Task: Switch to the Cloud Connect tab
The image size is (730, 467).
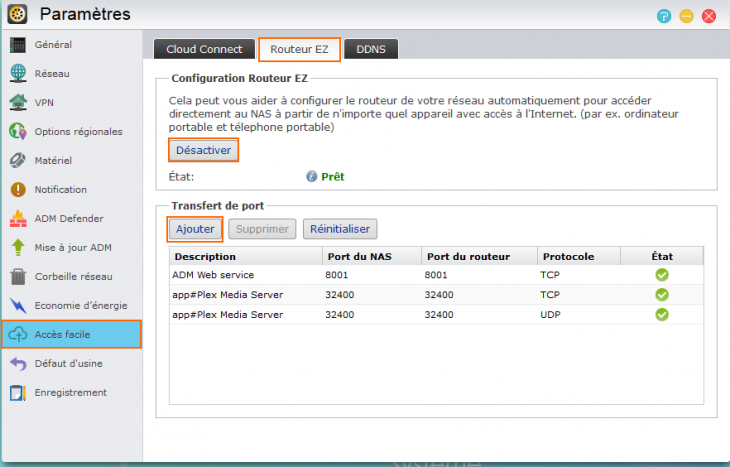Action: pyautogui.click(x=203, y=50)
